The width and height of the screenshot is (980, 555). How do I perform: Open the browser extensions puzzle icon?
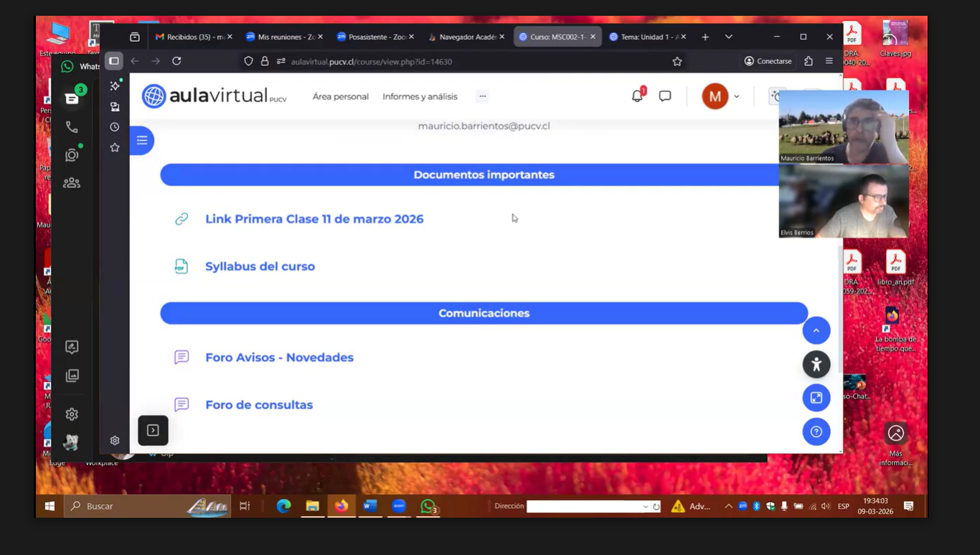(x=809, y=61)
